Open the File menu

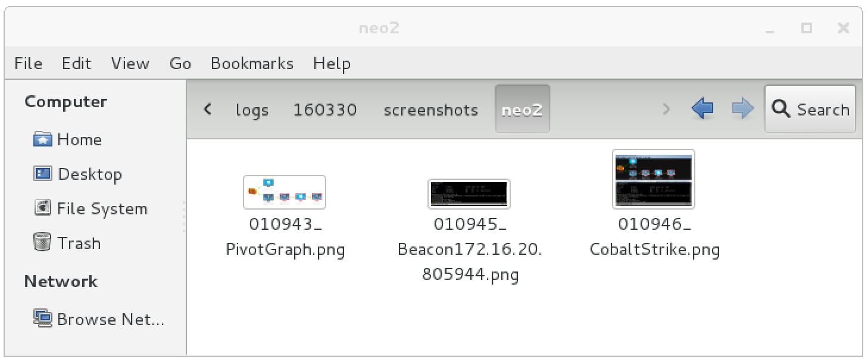pos(28,64)
